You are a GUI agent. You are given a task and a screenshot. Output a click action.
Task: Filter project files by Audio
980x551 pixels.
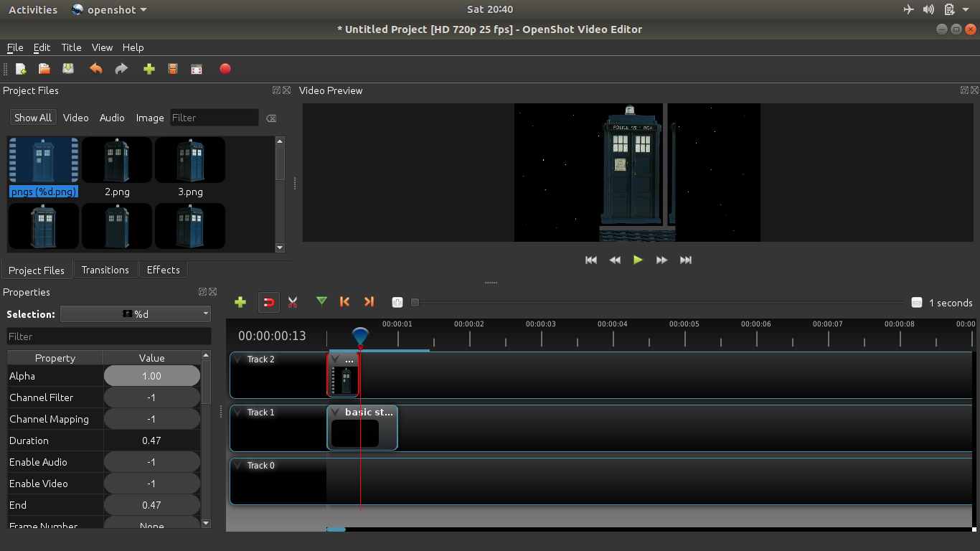[x=112, y=118]
